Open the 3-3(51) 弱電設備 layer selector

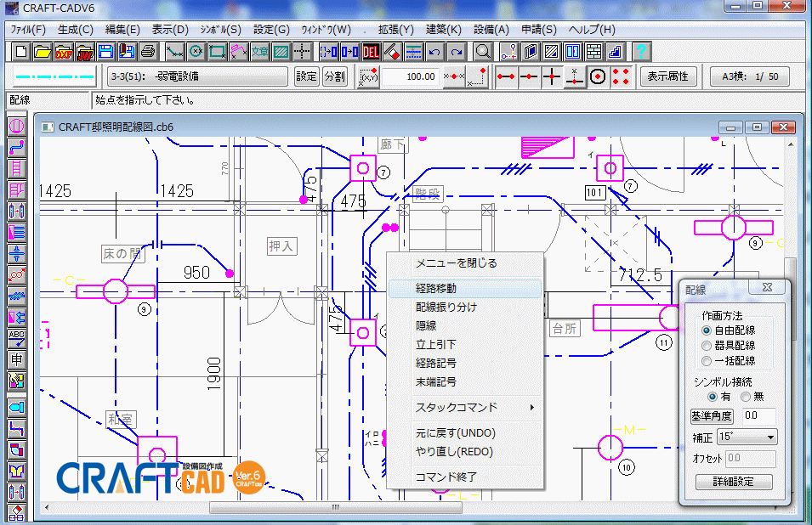196,76
